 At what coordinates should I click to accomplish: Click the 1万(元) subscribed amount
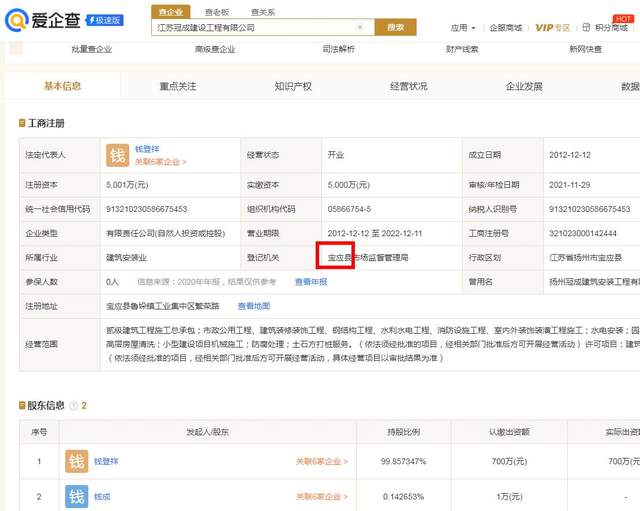click(x=509, y=497)
